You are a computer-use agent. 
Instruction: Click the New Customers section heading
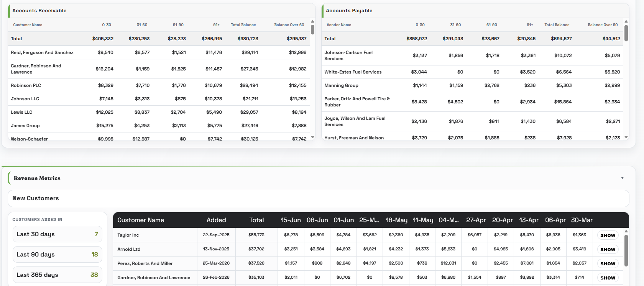click(x=36, y=198)
